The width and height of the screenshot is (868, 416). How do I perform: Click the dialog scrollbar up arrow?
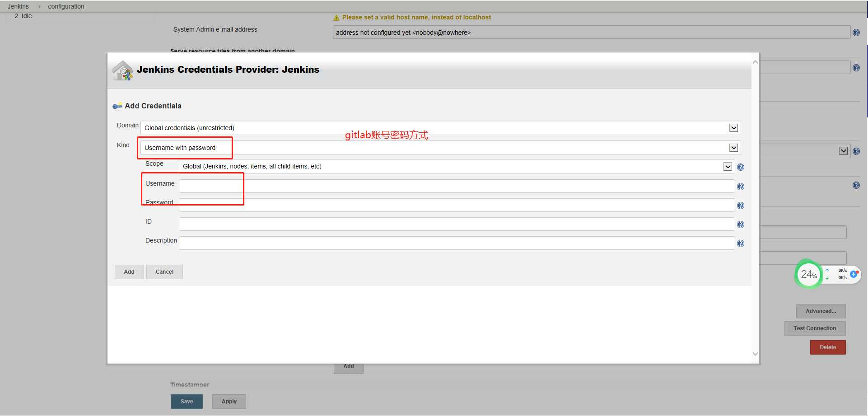(755, 62)
